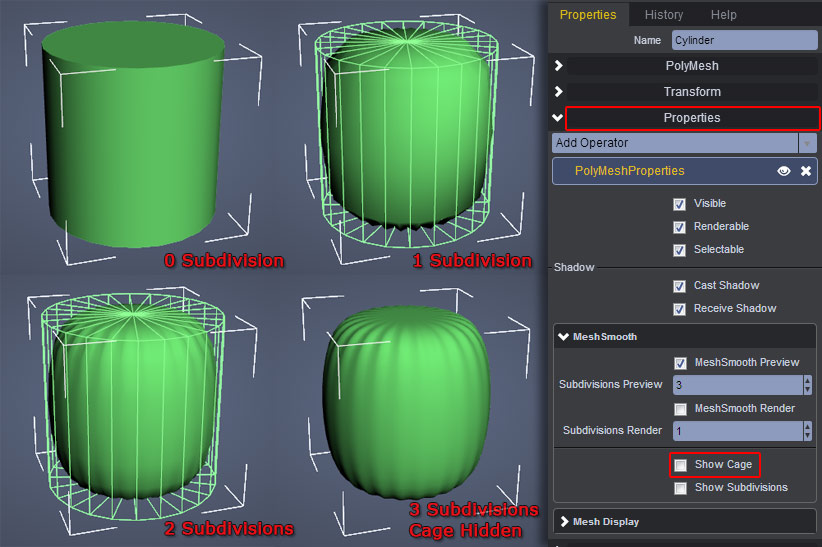Image resolution: width=822 pixels, height=547 pixels.
Task: Click the Subdivisions Render spinner arrows
Action: [x=807, y=431]
